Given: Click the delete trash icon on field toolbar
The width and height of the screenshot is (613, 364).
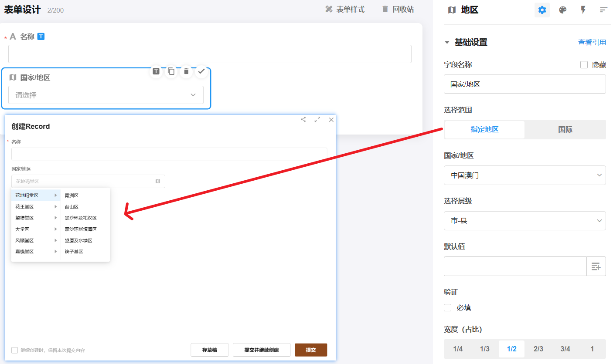Looking at the screenshot, I should (x=186, y=71).
